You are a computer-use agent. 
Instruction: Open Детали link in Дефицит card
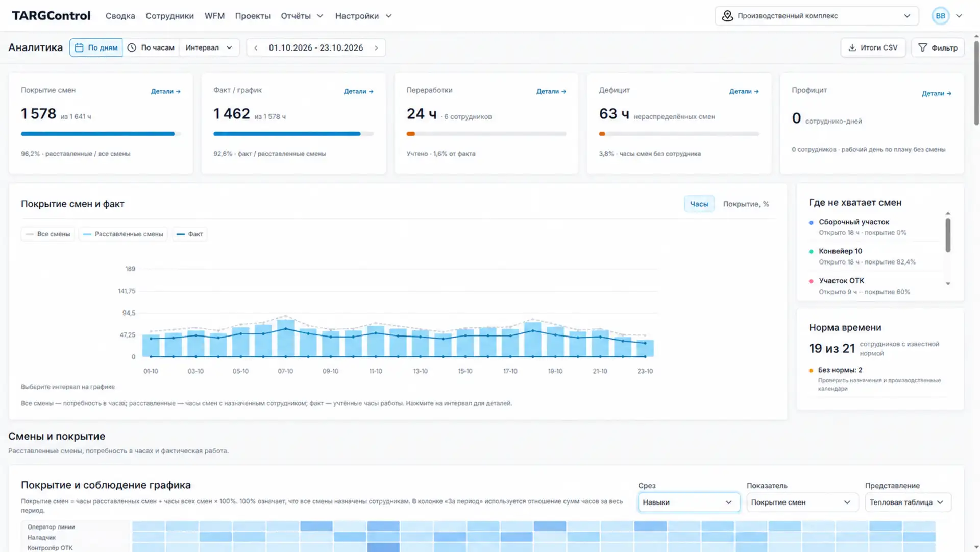pyautogui.click(x=744, y=92)
